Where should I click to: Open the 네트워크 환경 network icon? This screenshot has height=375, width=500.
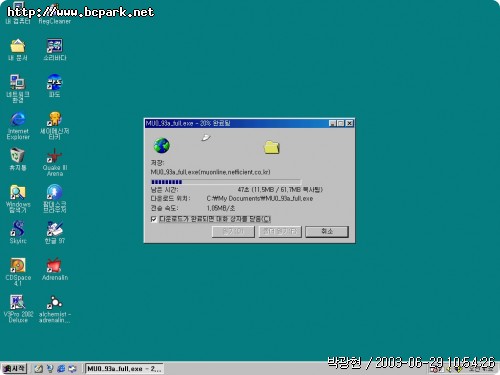(18, 88)
